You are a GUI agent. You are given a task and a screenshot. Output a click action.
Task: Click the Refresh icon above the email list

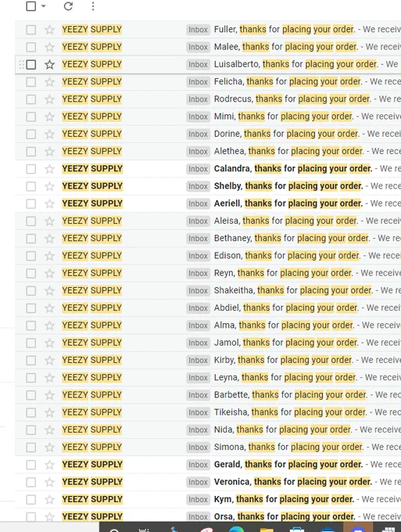68,6
